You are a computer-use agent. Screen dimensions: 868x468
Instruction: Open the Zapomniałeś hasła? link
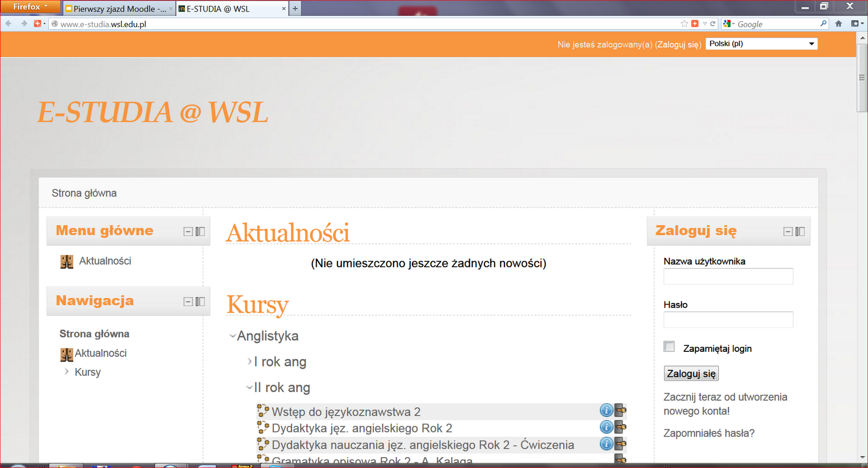click(709, 433)
